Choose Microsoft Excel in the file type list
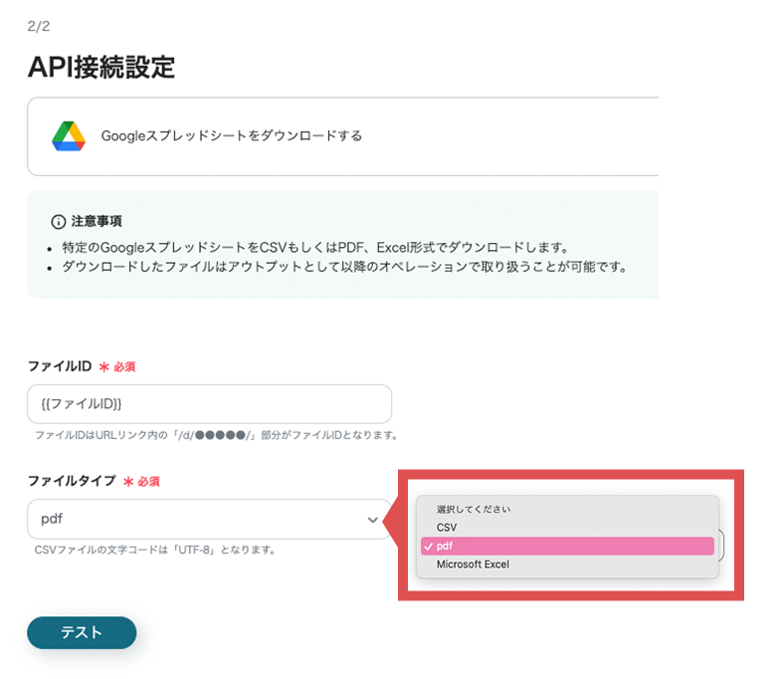Image resolution: width=784 pixels, height=679 pixels. (473, 565)
